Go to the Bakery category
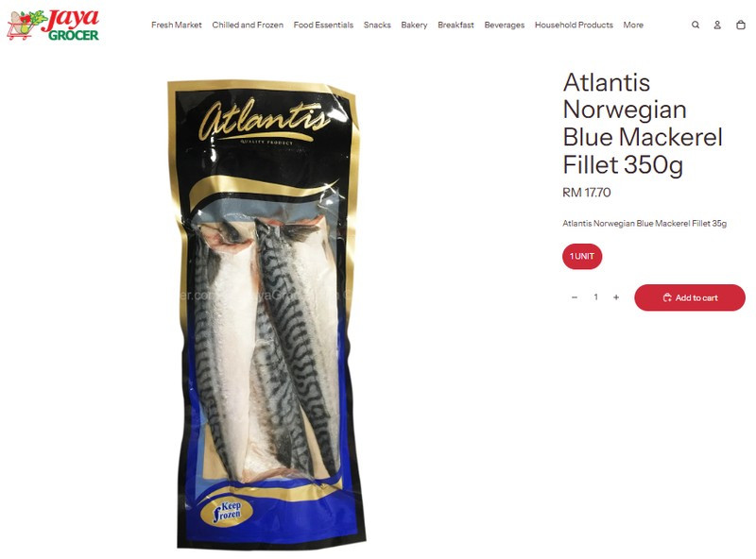 tap(414, 25)
